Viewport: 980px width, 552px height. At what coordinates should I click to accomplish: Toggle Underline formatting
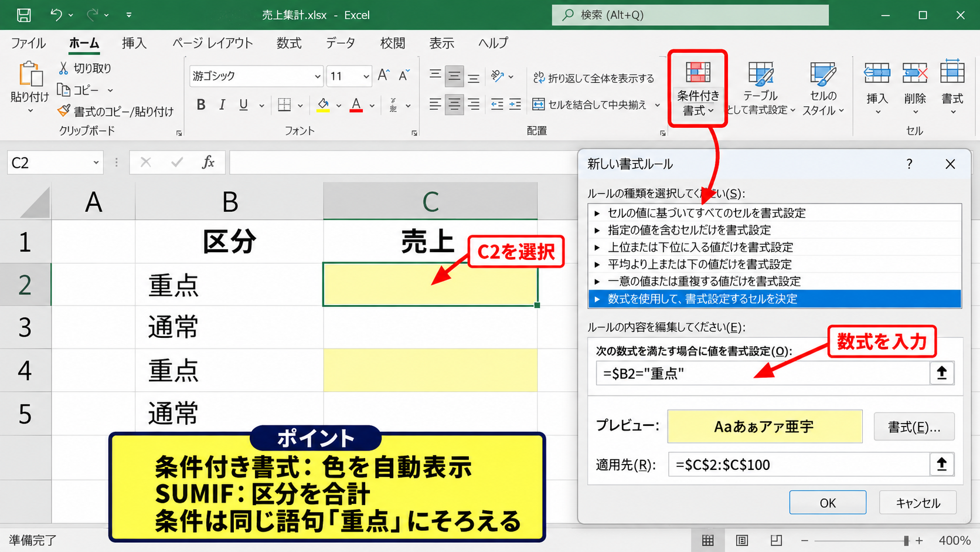244,105
